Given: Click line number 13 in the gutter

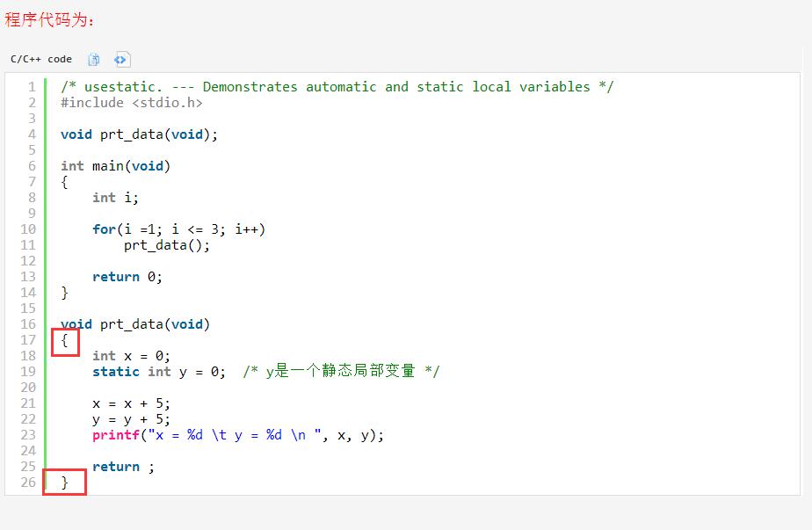Looking at the screenshot, I should 28,277.
